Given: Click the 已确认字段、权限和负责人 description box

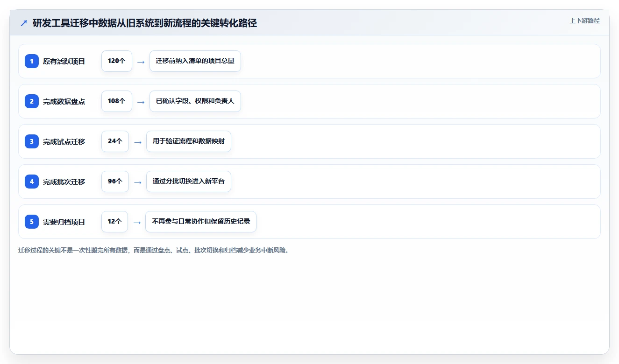Looking at the screenshot, I should pos(195,101).
